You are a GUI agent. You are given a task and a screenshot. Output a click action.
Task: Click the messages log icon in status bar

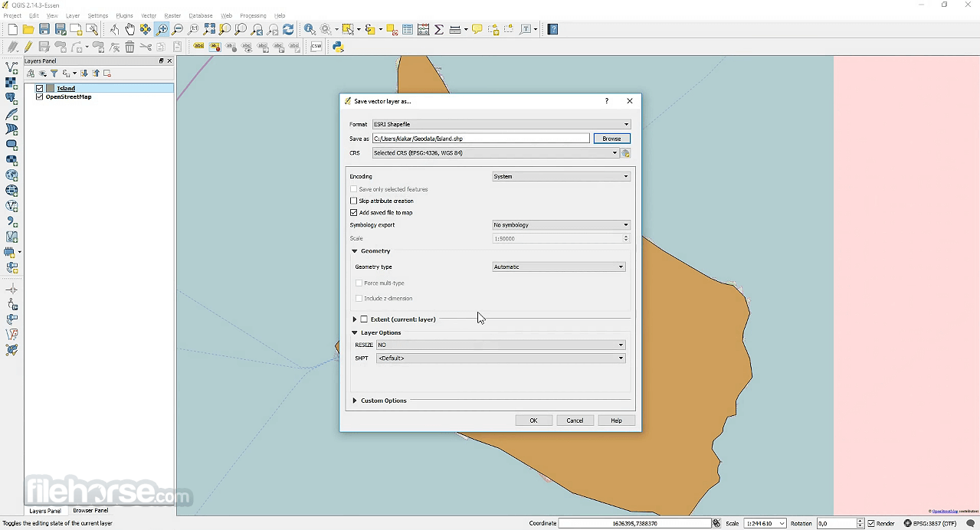[x=970, y=523]
